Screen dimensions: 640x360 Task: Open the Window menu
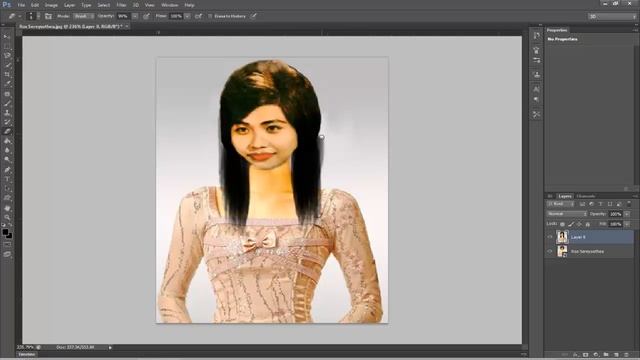[x=169, y=5]
